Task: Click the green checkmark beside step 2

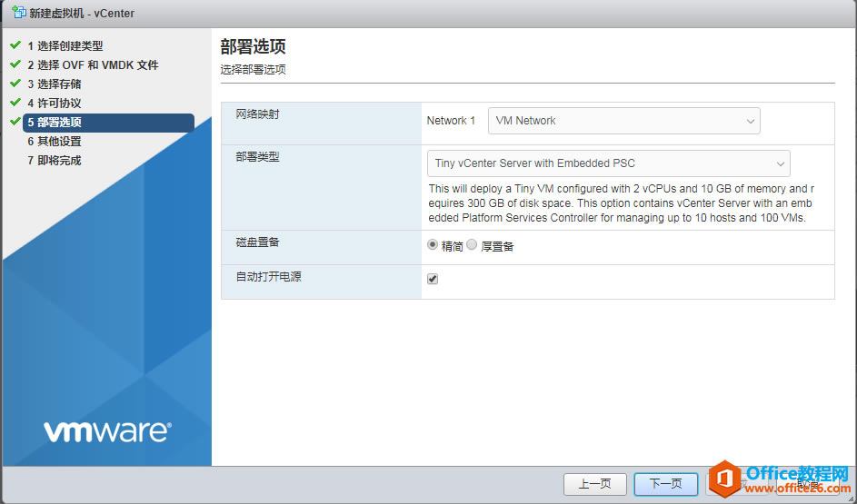Action: [x=15, y=64]
